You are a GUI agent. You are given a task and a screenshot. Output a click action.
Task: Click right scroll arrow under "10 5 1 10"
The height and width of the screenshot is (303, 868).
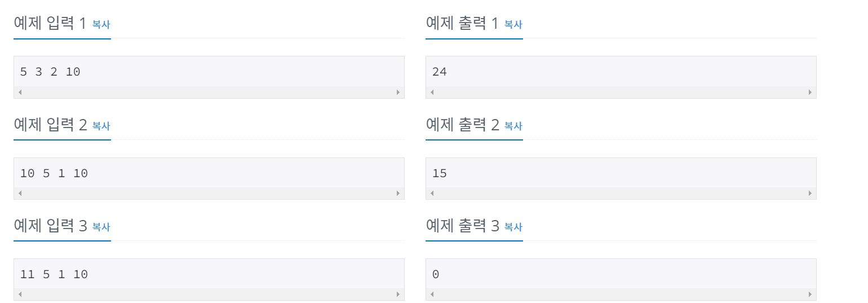[x=398, y=194]
